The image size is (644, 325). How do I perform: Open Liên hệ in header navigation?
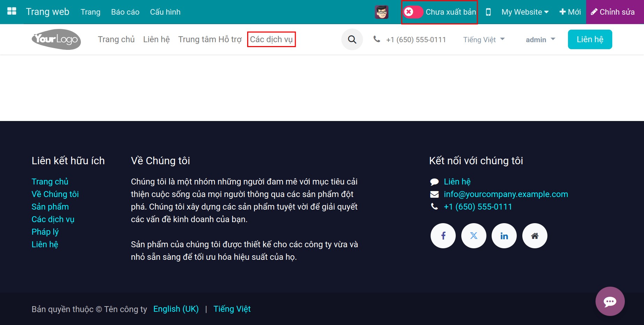point(157,39)
